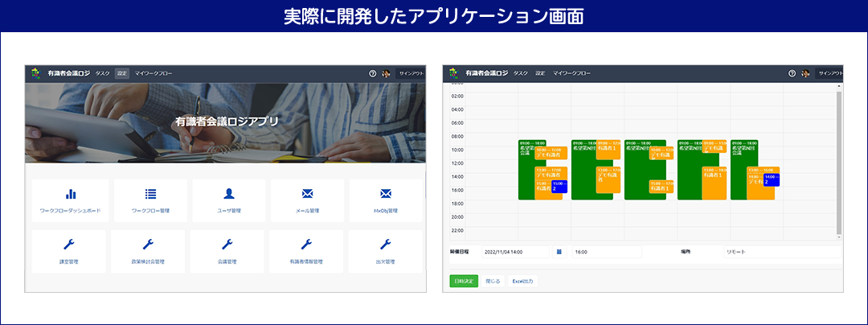Click the 閉じる button
This screenshot has height=325, width=868.
(493, 281)
